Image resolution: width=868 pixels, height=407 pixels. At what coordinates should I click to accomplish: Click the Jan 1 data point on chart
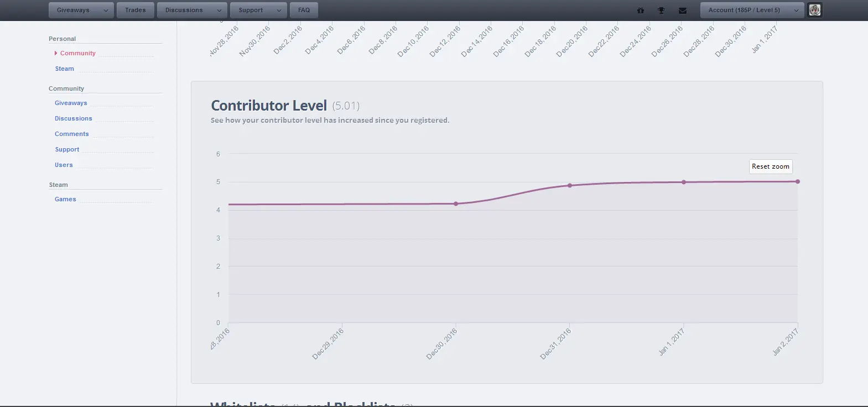[x=684, y=182]
